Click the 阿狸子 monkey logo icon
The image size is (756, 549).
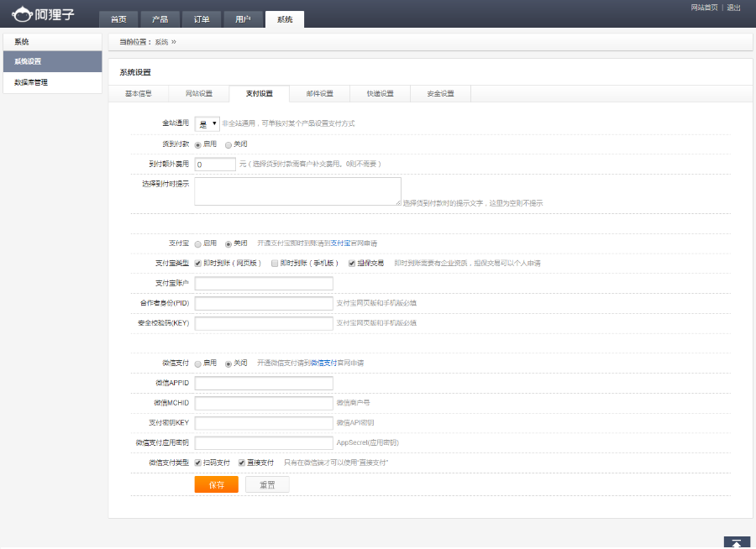(x=22, y=14)
